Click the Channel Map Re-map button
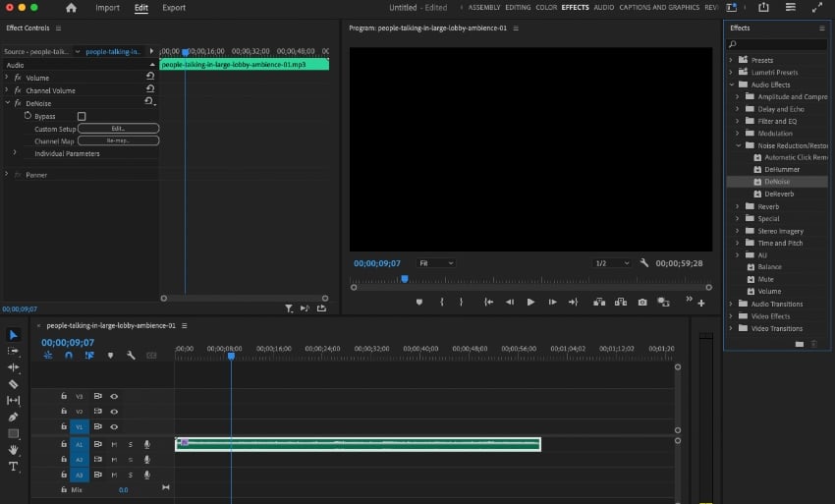 pyautogui.click(x=118, y=140)
